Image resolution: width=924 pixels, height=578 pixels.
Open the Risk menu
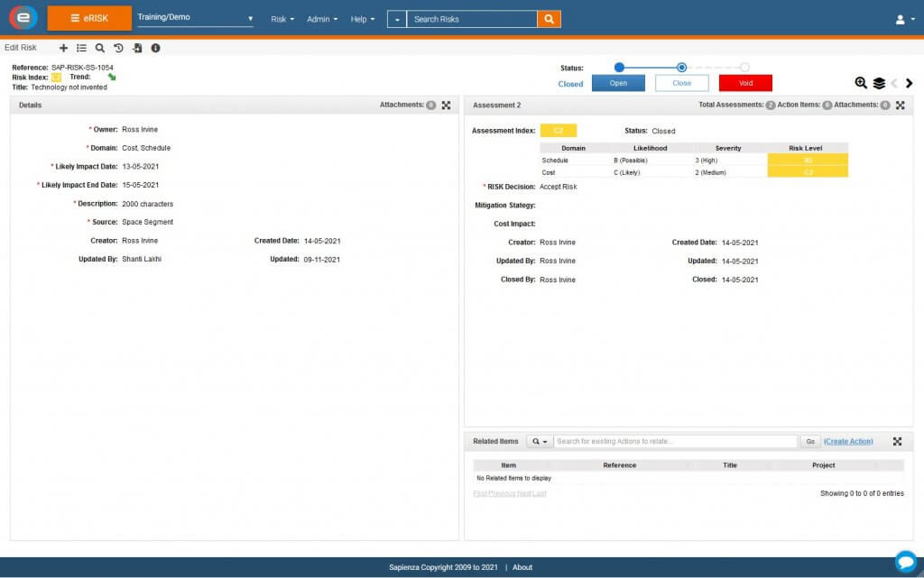click(x=282, y=19)
